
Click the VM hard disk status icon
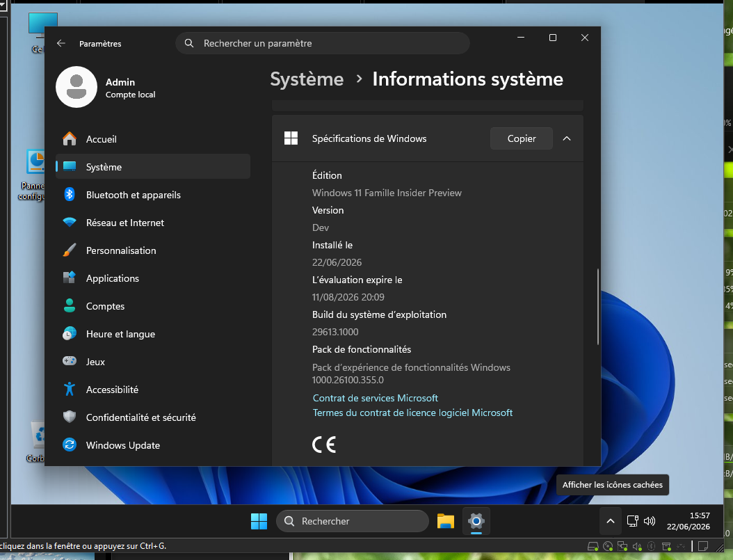point(593,546)
